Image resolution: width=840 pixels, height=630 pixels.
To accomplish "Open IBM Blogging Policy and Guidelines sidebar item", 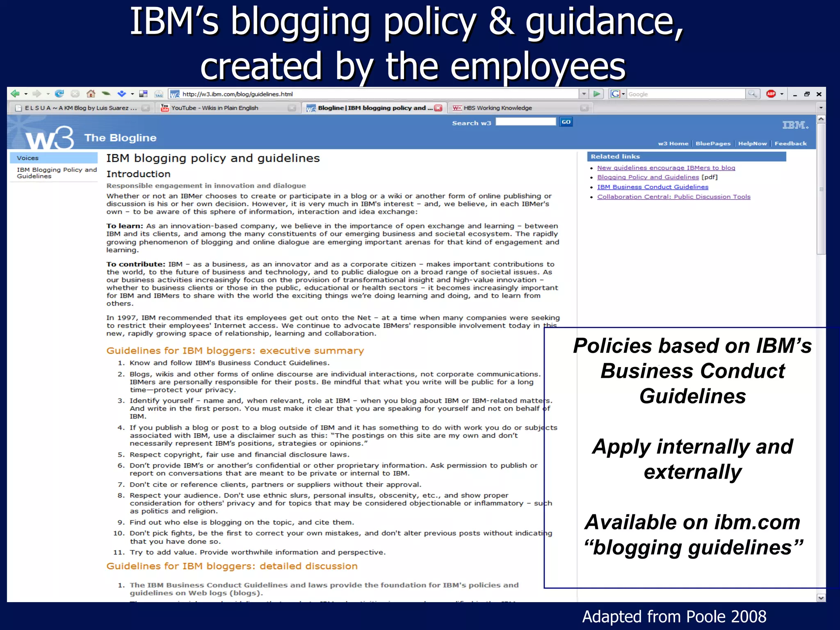I will 57,173.
